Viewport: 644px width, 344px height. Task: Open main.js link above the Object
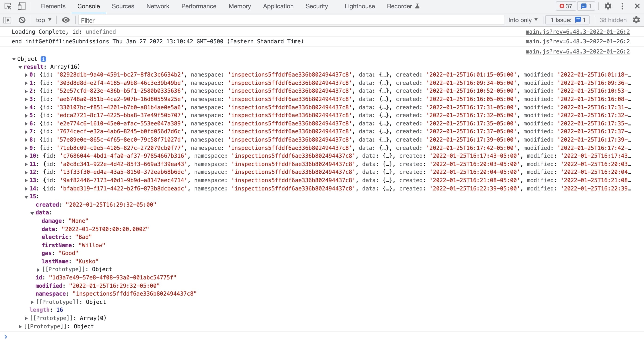578,51
